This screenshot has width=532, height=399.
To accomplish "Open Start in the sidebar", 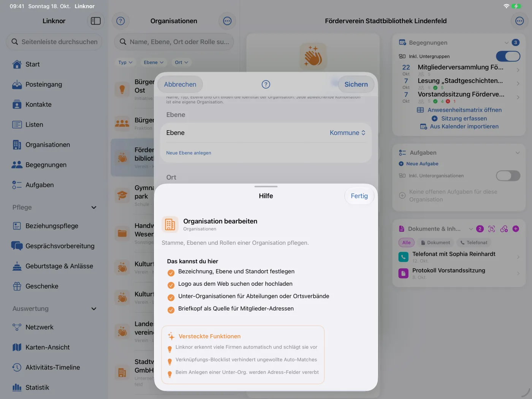I will [54, 64].
